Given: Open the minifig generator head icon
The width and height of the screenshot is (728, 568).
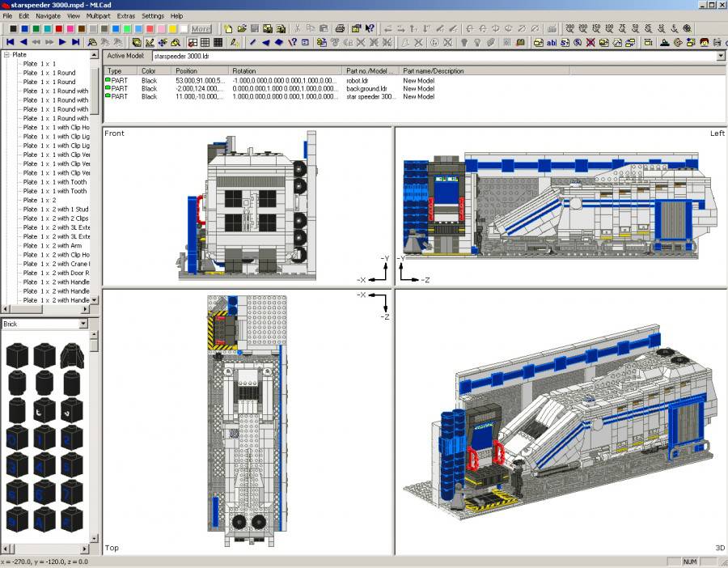Looking at the screenshot, I should point(705,42).
